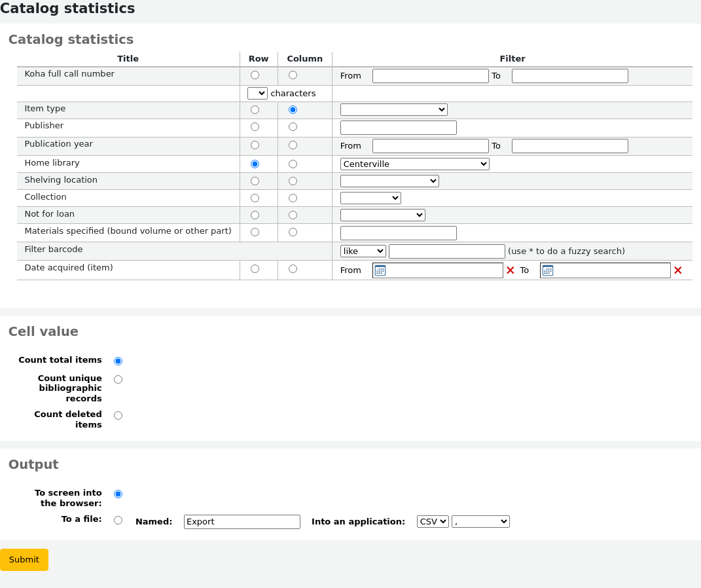Image resolution: width=701 pixels, height=588 pixels.
Task: Expand the Item type filter dropdown
Action: (393, 110)
